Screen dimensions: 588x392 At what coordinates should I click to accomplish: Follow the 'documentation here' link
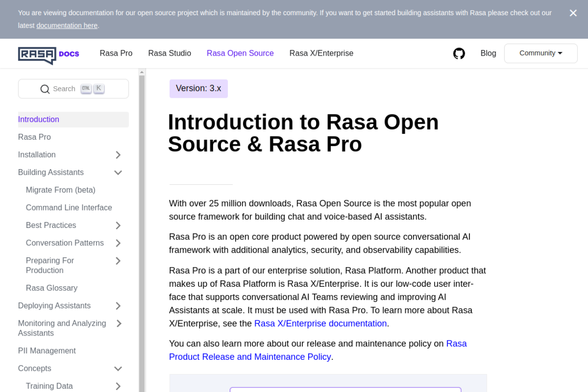[67, 26]
